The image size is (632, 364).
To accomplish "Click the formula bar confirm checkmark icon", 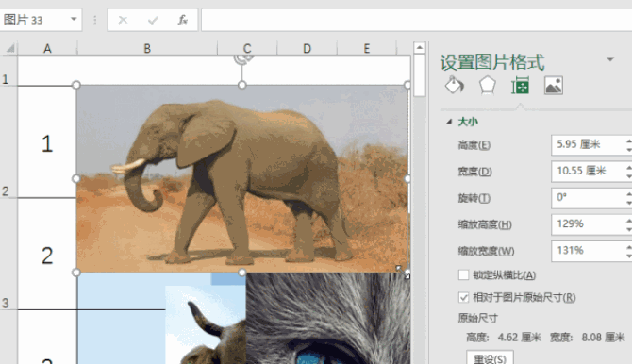I will (x=153, y=20).
